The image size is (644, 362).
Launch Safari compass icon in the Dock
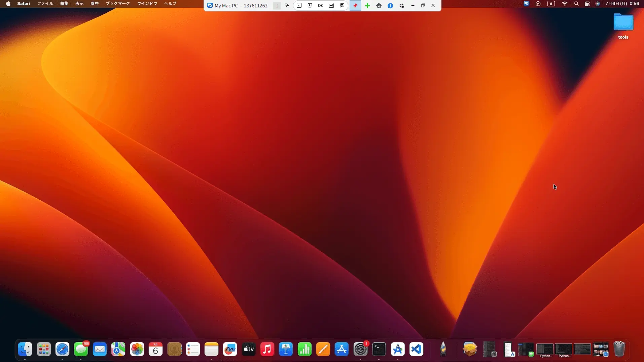(63, 350)
